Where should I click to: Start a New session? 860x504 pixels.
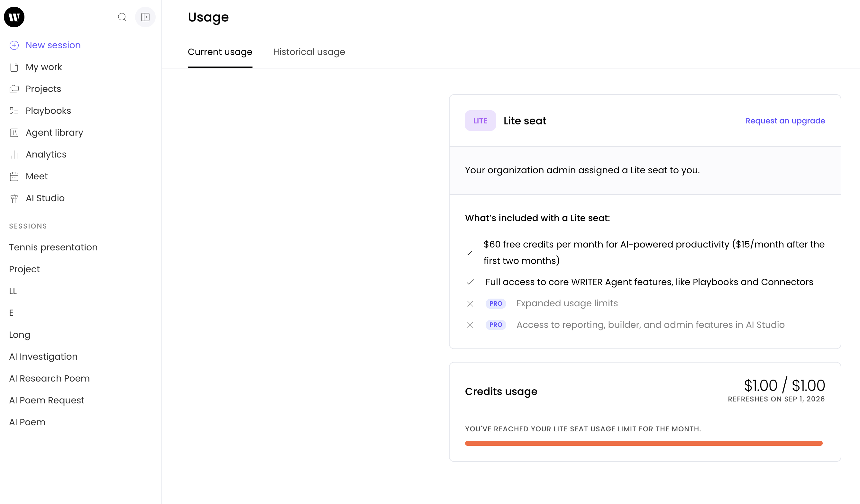[x=53, y=45]
